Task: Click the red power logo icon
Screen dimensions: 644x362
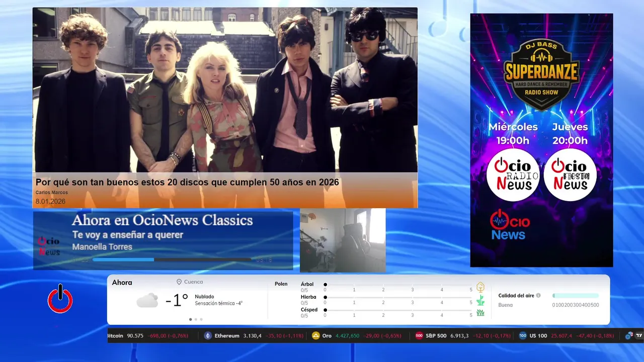Action: [60, 299]
